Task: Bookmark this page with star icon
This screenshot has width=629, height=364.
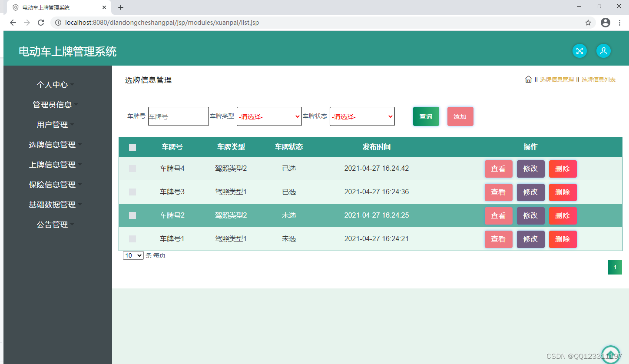Action: [x=588, y=23]
